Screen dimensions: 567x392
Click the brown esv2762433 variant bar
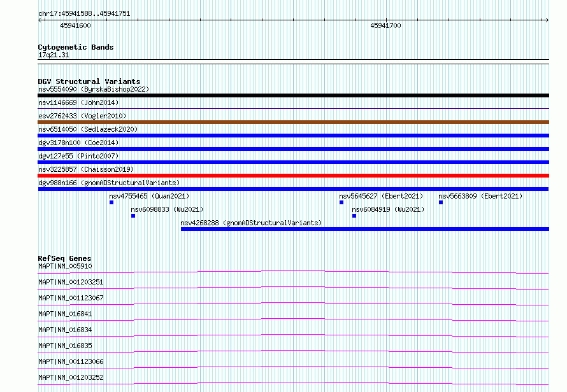pos(293,122)
